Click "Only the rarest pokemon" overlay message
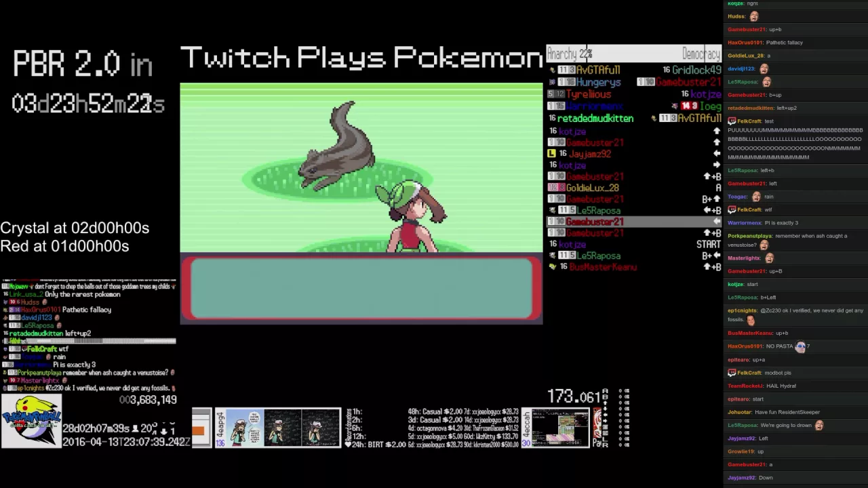 82,295
